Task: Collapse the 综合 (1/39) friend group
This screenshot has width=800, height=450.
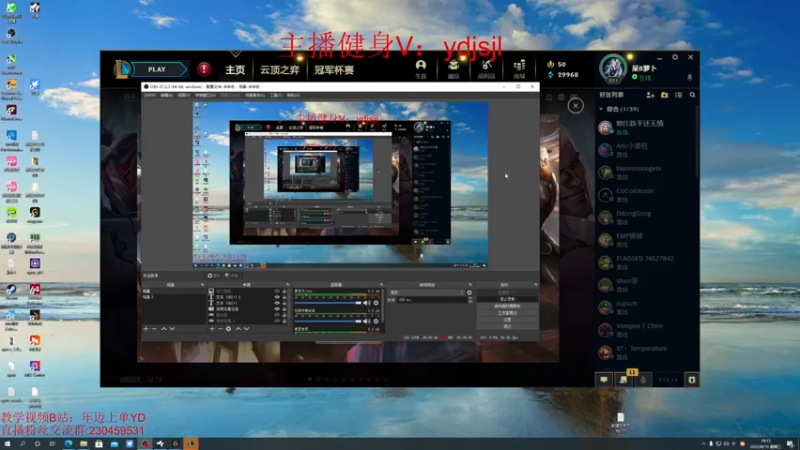Action: (619, 109)
